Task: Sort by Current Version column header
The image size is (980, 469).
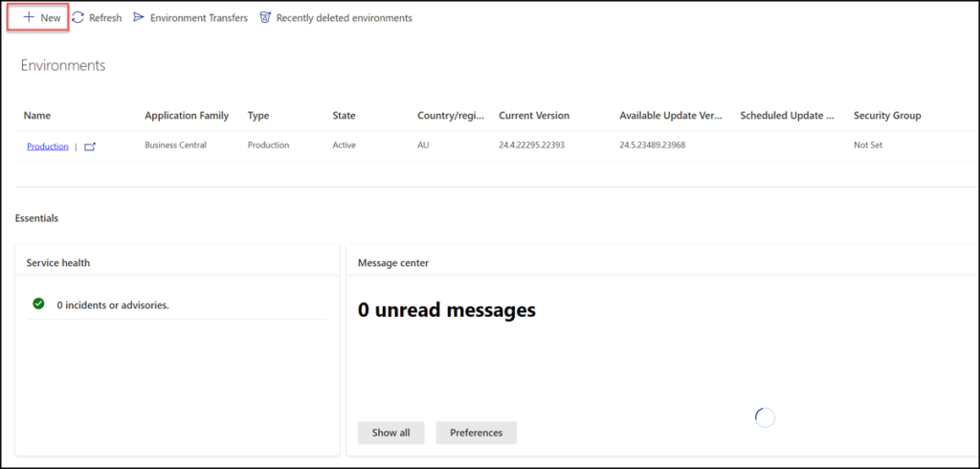Action: pos(534,116)
